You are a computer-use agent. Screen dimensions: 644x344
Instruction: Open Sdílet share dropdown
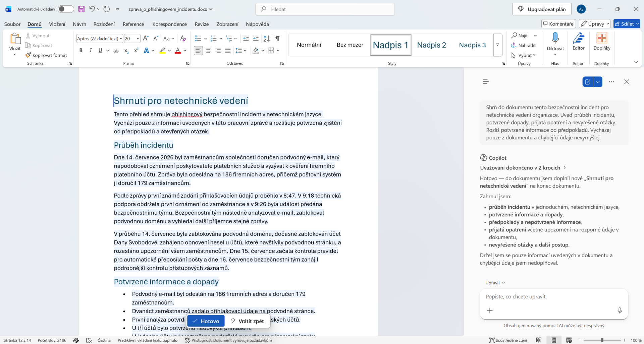point(627,24)
